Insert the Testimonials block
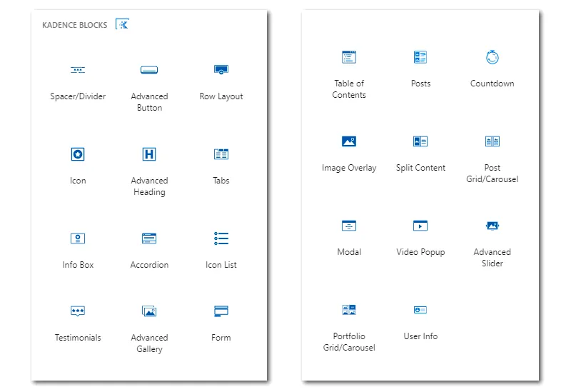Image resolution: width=571 pixels, height=392 pixels. click(x=78, y=311)
